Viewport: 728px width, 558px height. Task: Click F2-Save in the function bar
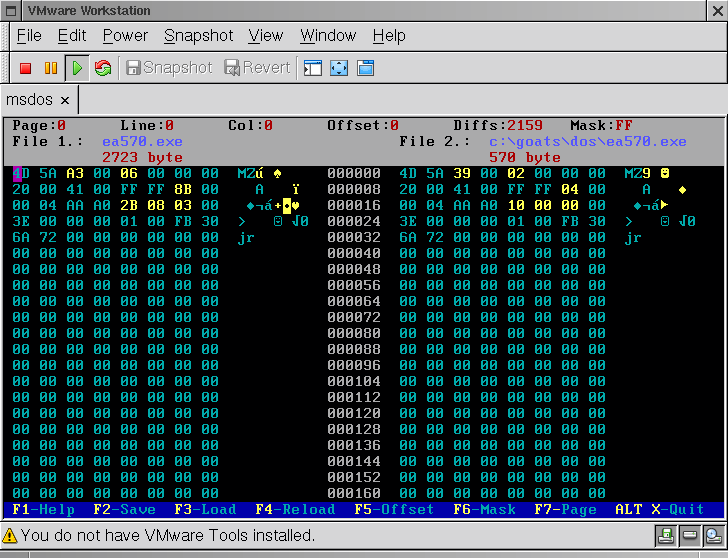tap(124, 510)
